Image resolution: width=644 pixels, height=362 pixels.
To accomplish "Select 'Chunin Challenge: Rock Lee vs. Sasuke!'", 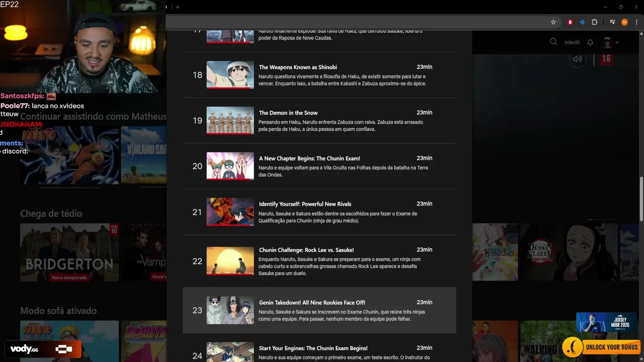I will (306, 250).
